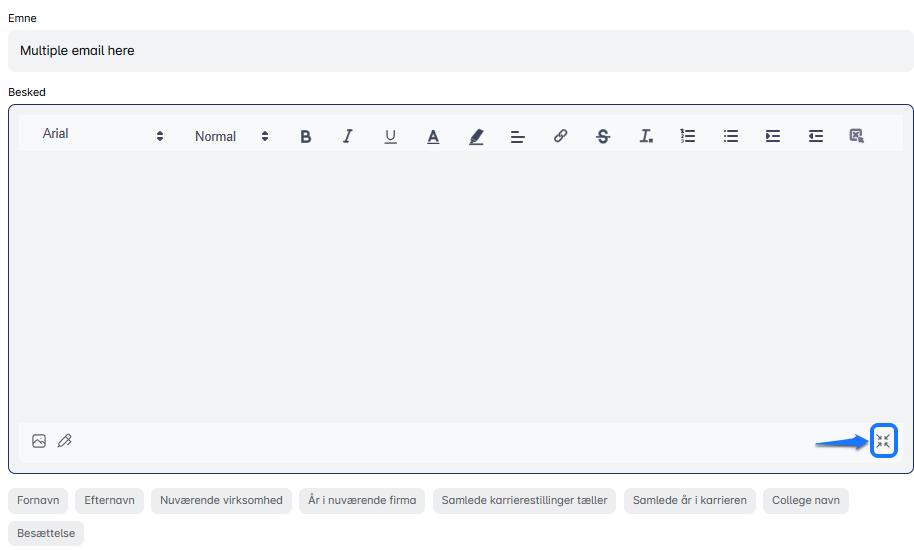Collapse the editor with the minimize icon
Viewport: 914px width, 550px height.
[x=883, y=441]
